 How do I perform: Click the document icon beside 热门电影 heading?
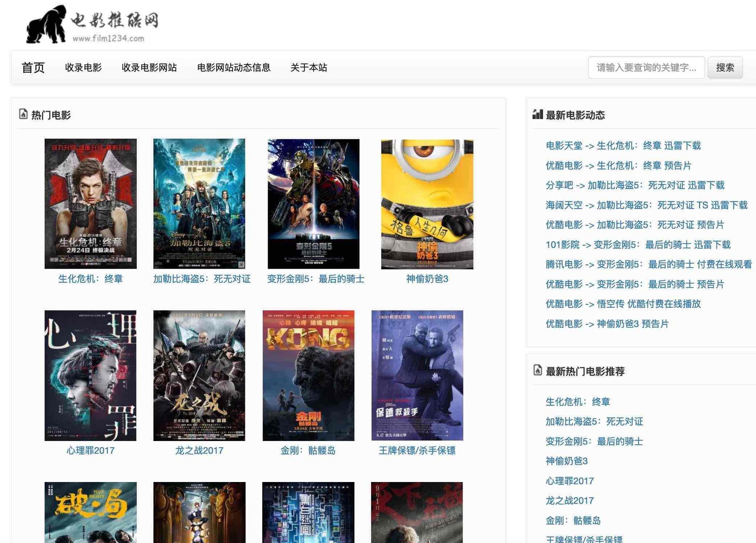tap(22, 114)
